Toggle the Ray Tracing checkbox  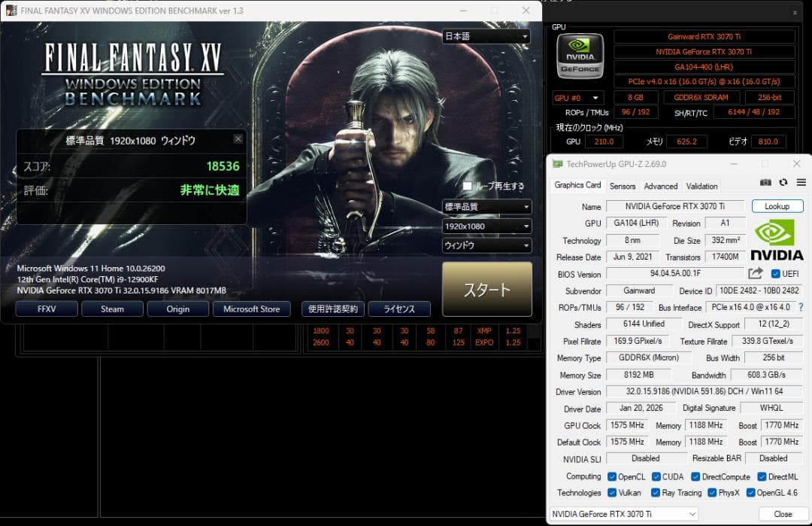click(655, 492)
